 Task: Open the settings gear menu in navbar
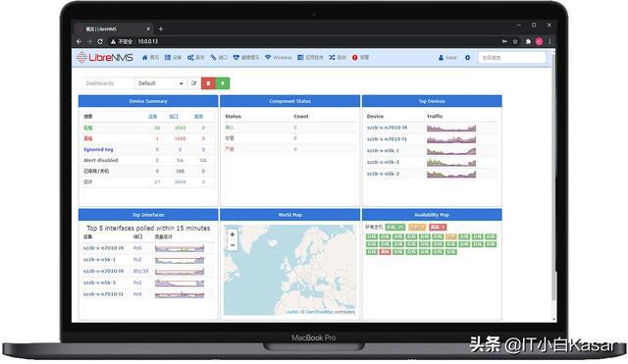[x=467, y=58]
